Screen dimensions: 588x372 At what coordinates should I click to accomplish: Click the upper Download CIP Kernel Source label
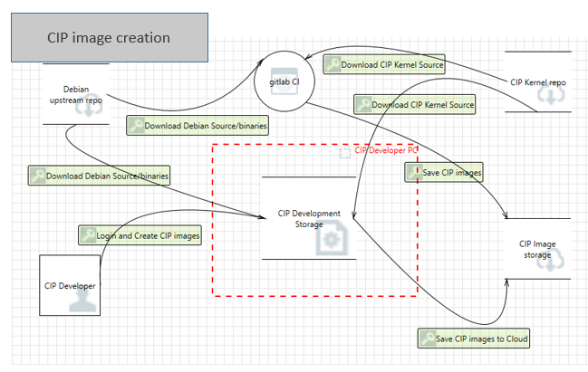coord(384,64)
